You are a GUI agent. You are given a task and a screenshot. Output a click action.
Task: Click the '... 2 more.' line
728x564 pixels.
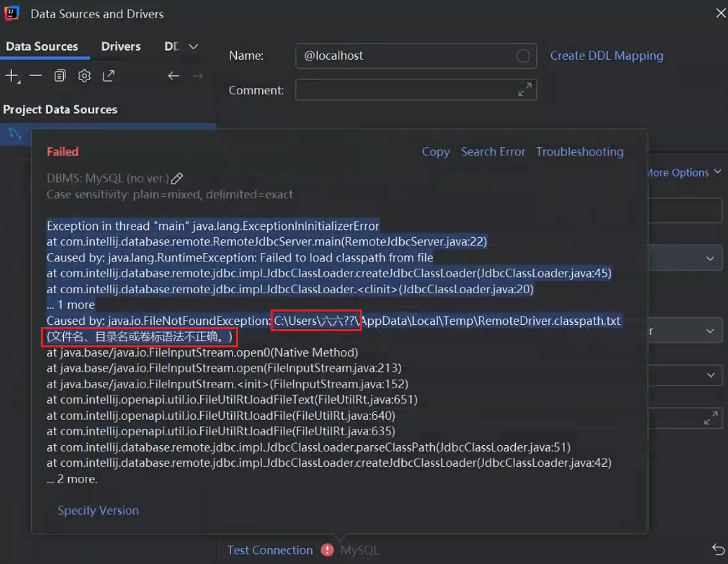tap(72, 479)
